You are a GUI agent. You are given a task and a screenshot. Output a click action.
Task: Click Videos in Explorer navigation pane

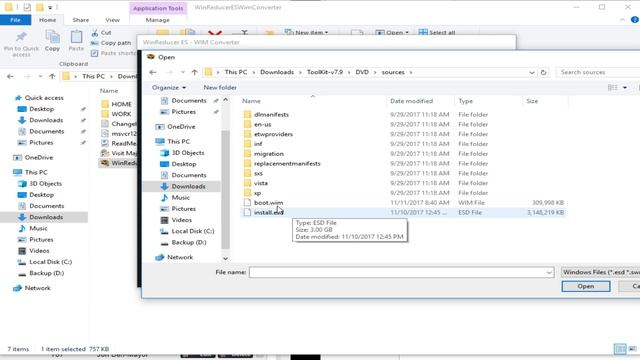[x=39, y=251]
